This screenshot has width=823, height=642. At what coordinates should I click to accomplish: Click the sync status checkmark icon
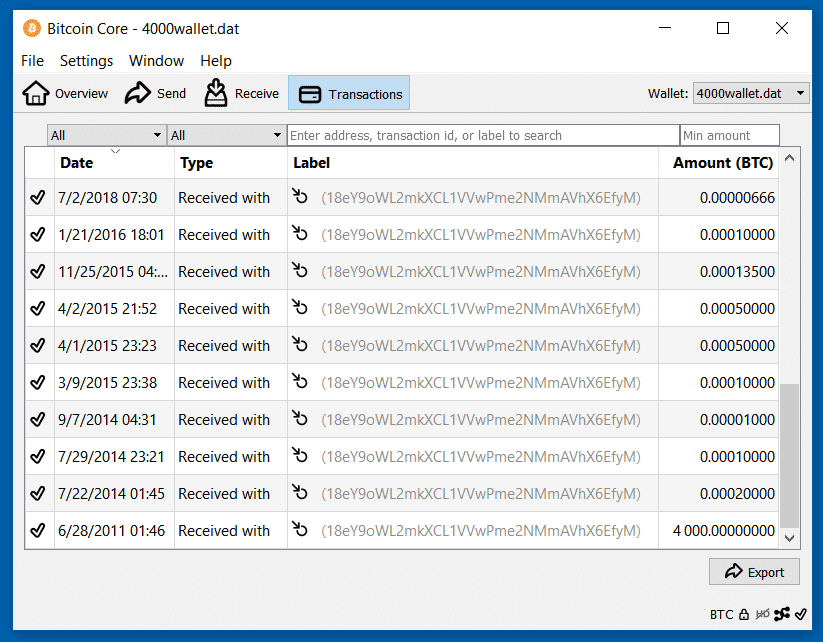click(801, 614)
